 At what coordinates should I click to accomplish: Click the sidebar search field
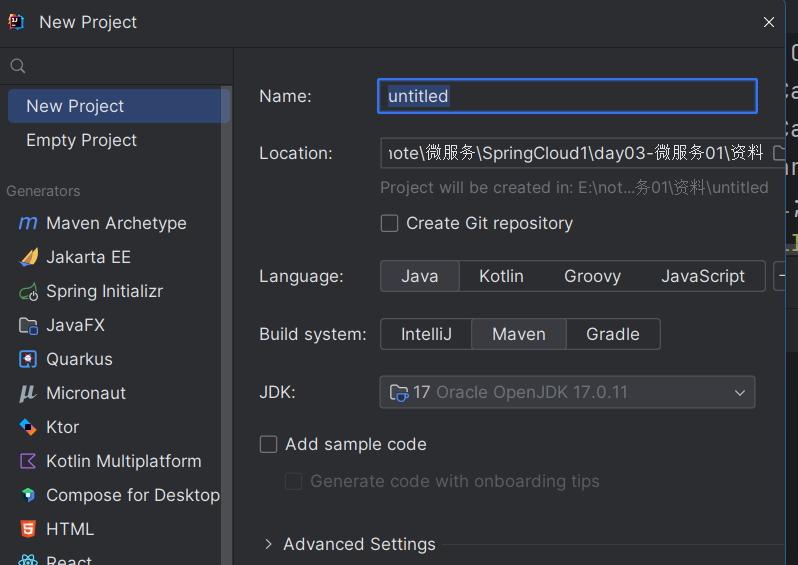117,66
